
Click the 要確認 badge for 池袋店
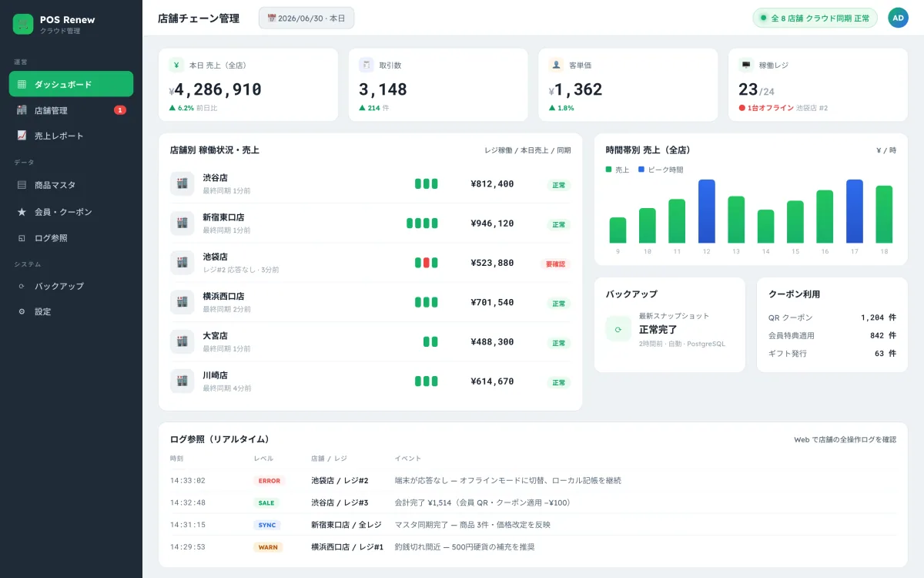(x=555, y=264)
